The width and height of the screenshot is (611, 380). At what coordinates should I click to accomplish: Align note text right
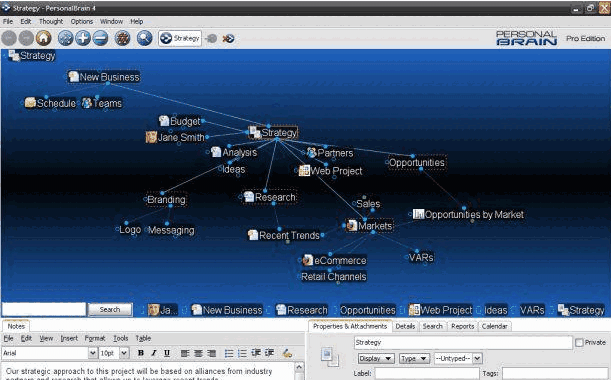[x=211, y=353]
